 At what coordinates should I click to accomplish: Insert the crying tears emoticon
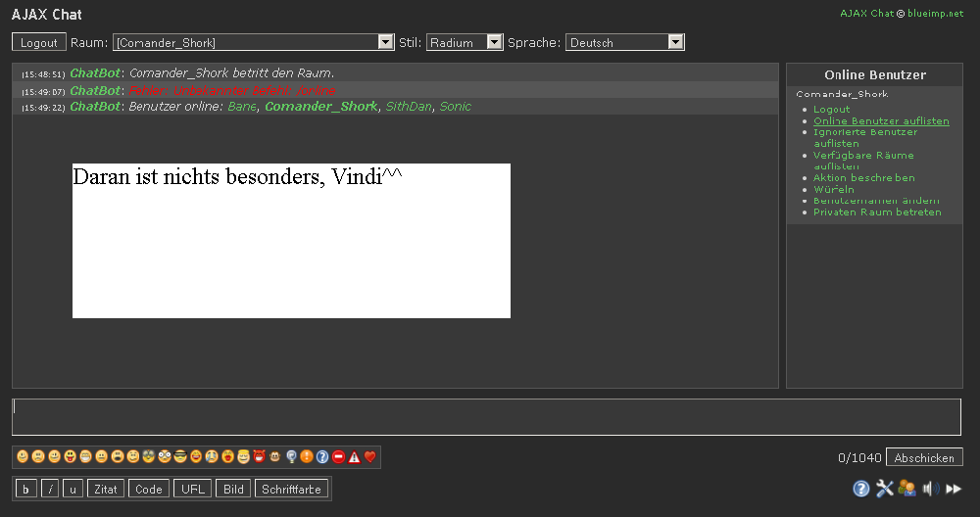(x=212, y=457)
